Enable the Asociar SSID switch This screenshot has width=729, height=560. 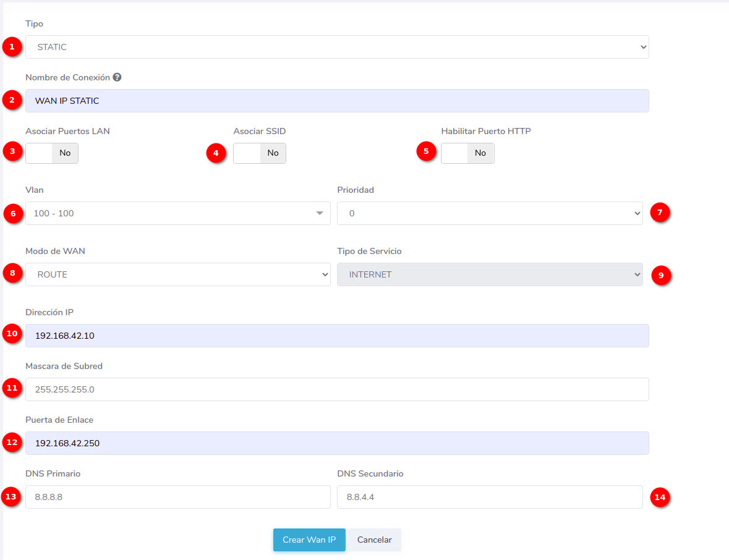(x=260, y=153)
